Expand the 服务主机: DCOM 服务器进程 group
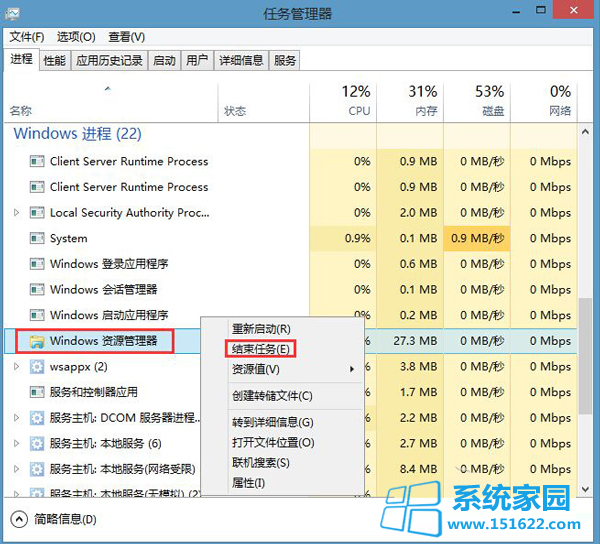600x544 pixels. pyautogui.click(x=16, y=418)
